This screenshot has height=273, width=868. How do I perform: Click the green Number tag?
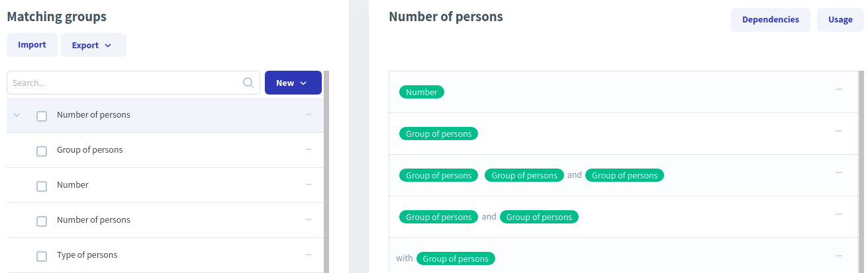(x=422, y=93)
